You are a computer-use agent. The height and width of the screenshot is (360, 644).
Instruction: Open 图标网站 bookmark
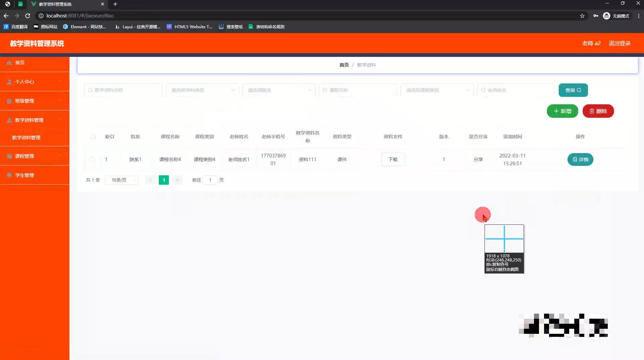coord(45,27)
